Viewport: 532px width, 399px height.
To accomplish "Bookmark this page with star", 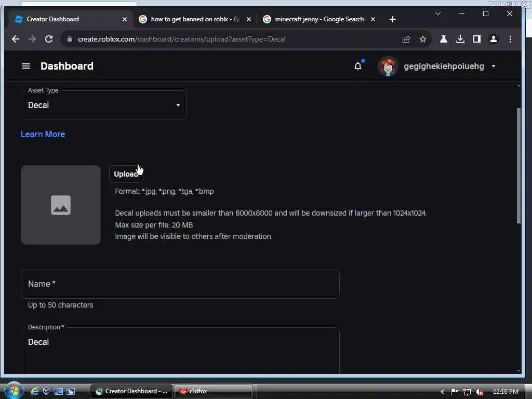I will coord(423,39).
